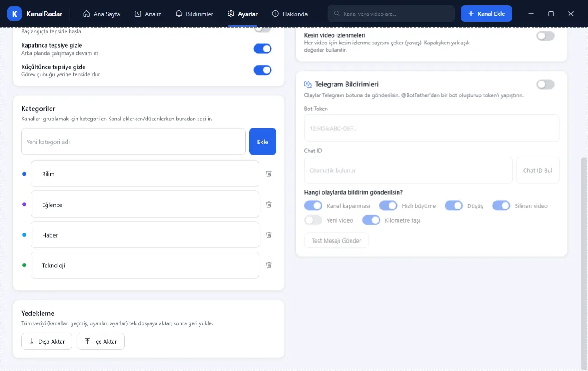Enable Telegram Bildirimleri toggle

pyautogui.click(x=545, y=84)
